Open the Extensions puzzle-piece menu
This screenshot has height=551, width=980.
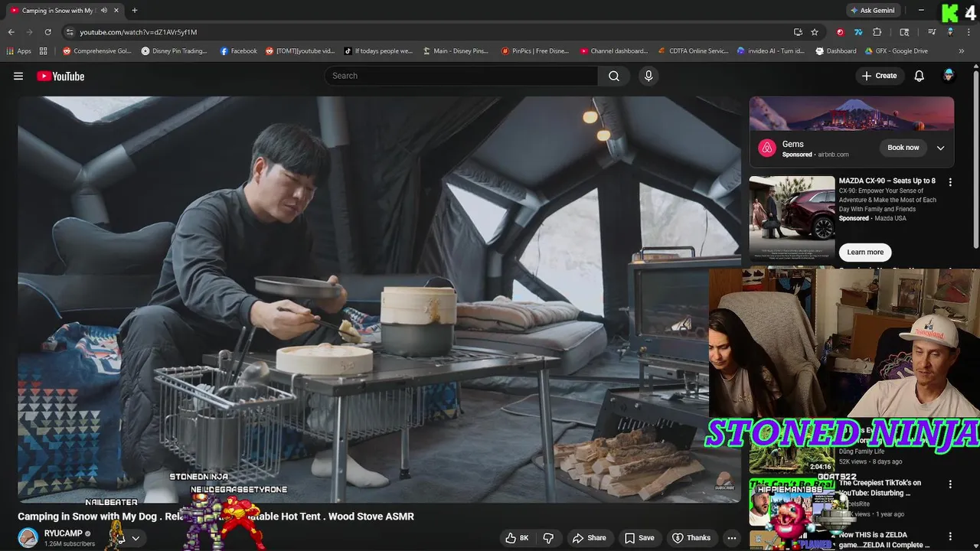click(x=877, y=32)
